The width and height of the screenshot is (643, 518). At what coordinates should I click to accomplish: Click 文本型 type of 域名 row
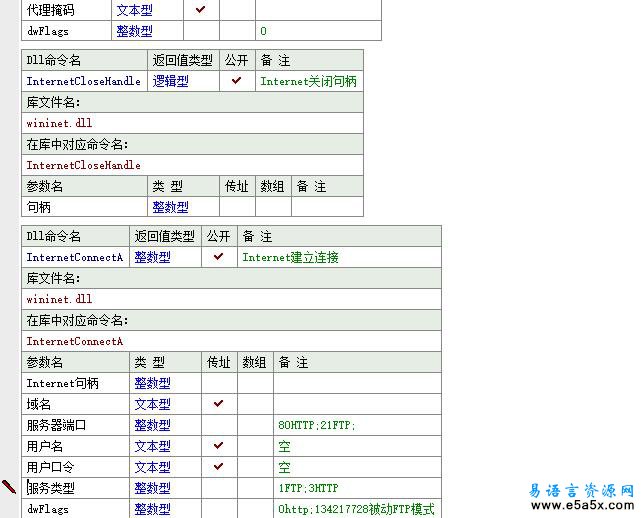153,404
